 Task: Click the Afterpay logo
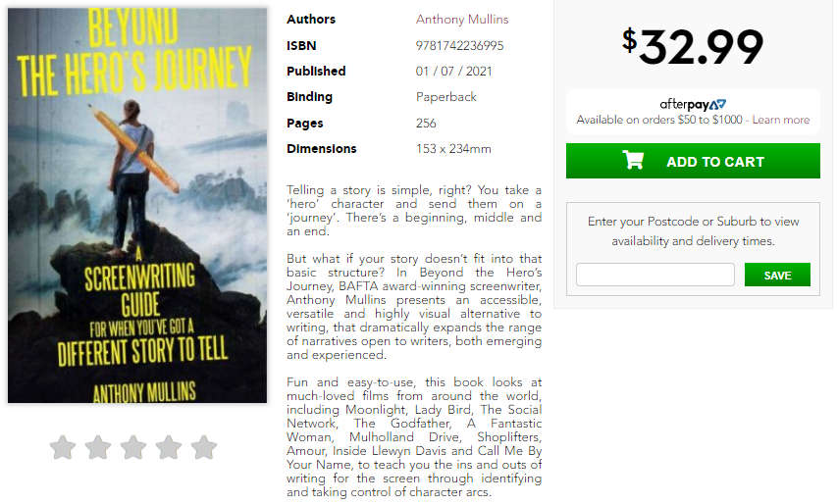693,104
